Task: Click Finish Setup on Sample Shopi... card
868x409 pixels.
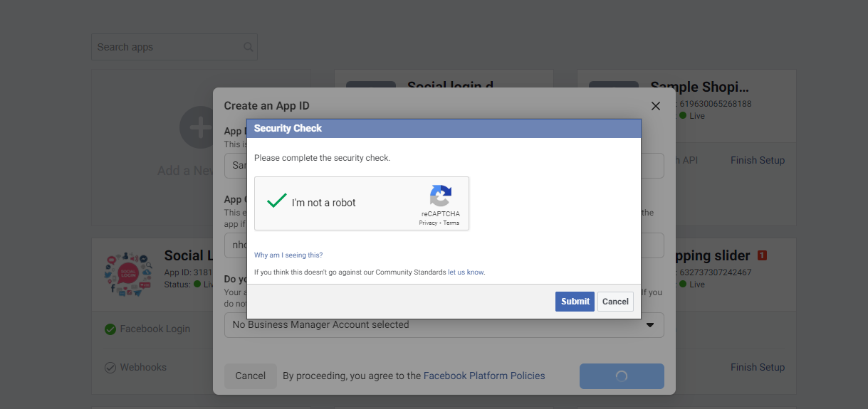Action: pyautogui.click(x=758, y=160)
